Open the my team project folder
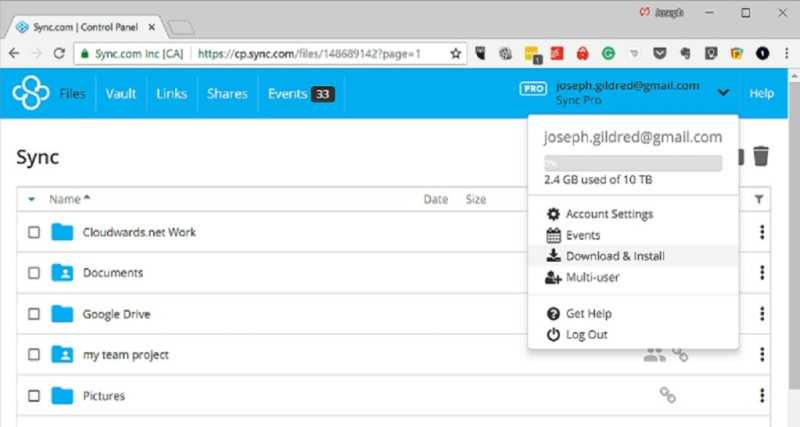This screenshot has width=800, height=427. pyautogui.click(x=126, y=355)
